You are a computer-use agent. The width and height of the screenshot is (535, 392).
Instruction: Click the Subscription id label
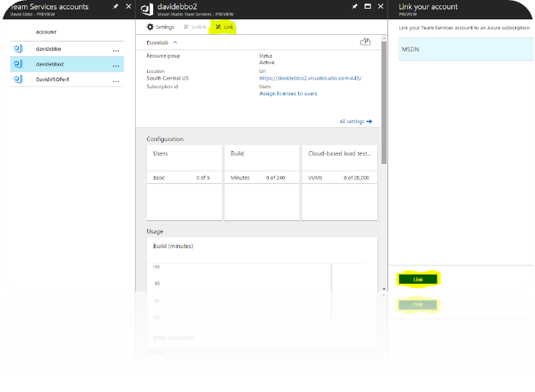[x=162, y=87]
